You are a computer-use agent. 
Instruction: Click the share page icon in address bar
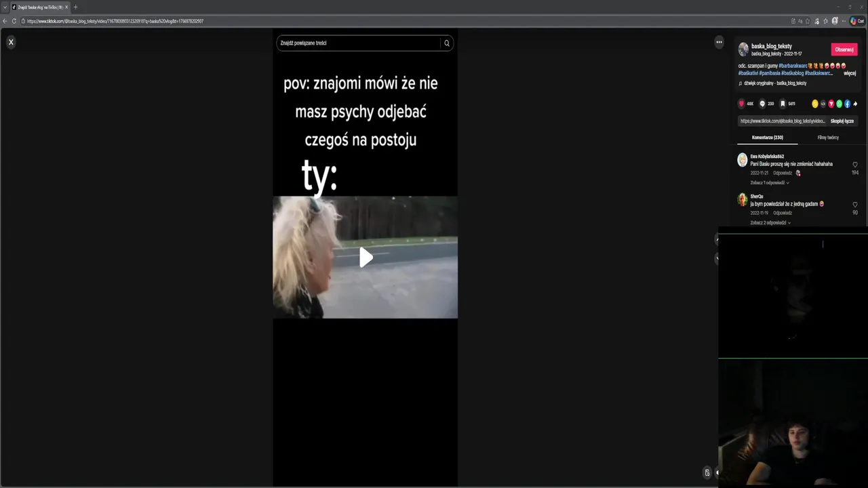pyautogui.click(x=793, y=21)
